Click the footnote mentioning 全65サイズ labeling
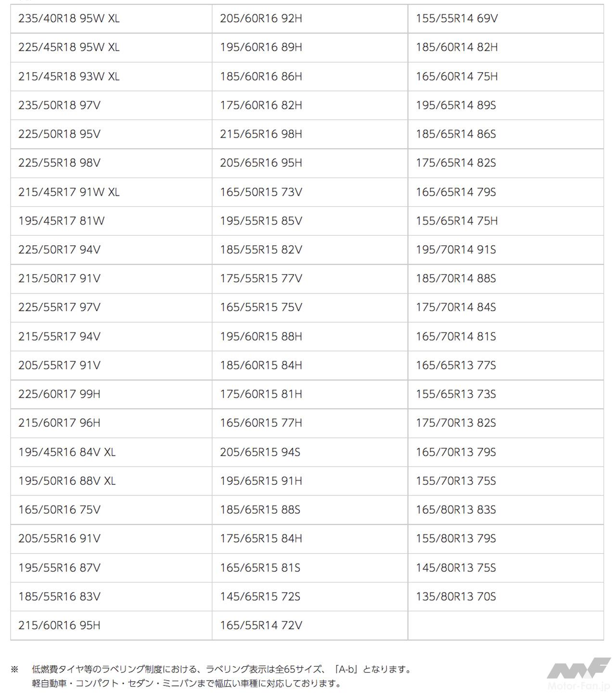The width and height of the screenshot is (616, 696). [221, 669]
